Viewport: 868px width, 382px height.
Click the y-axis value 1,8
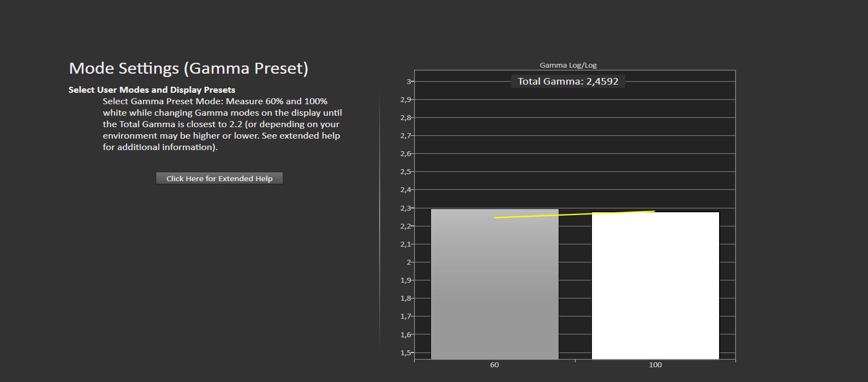pos(406,298)
